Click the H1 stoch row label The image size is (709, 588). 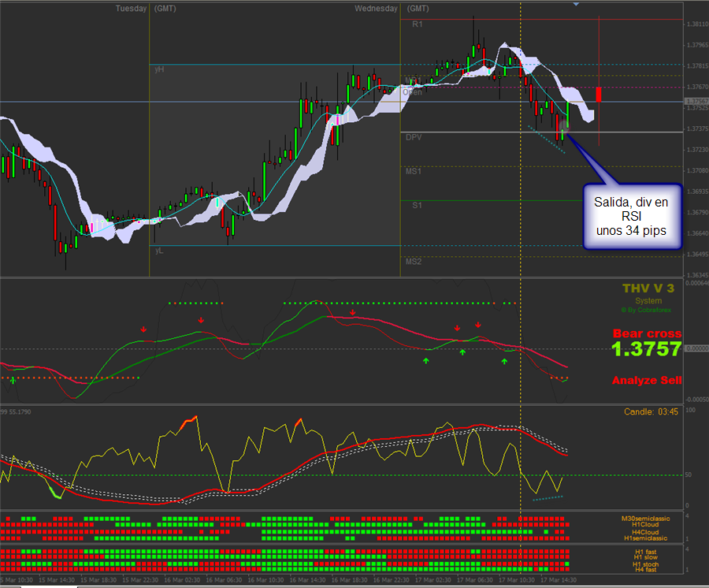tap(645, 564)
